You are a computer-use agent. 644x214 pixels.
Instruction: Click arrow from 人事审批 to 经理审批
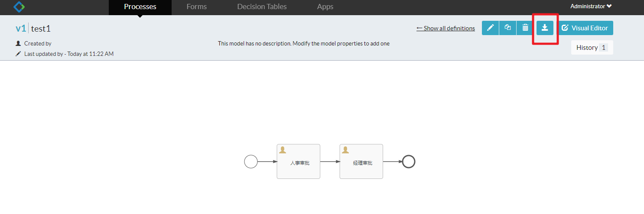point(330,162)
